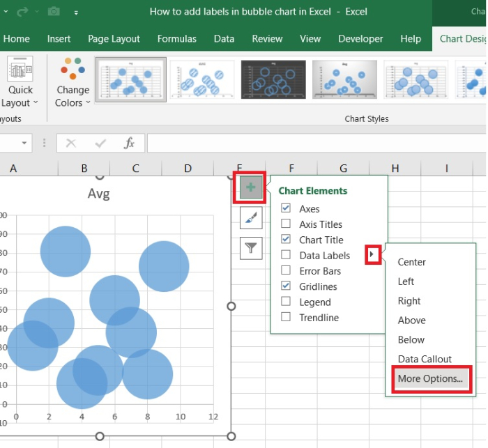
Task: Open the Home tab
Action: 17,38
